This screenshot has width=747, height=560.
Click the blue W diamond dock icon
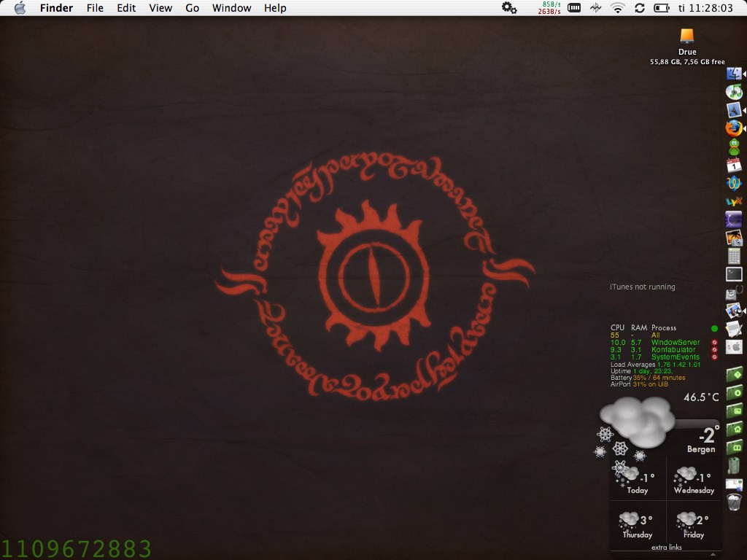click(x=734, y=183)
